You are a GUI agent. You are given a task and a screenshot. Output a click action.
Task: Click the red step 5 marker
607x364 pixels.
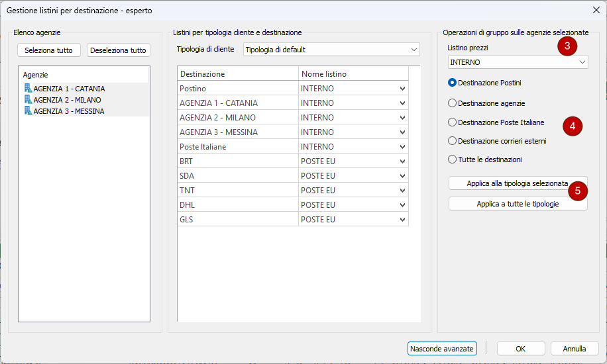[x=577, y=191]
